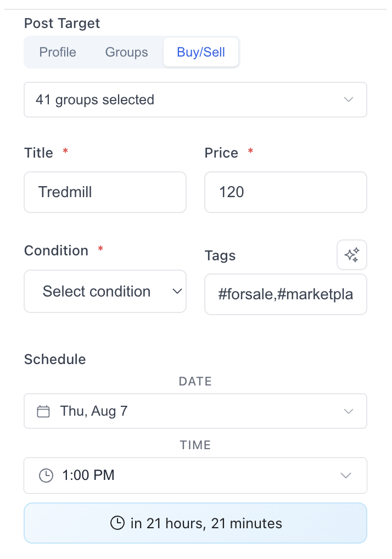The height and width of the screenshot is (559, 392).
Task: Expand the date picker chevron arrow
Action: [x=348, y=411]
